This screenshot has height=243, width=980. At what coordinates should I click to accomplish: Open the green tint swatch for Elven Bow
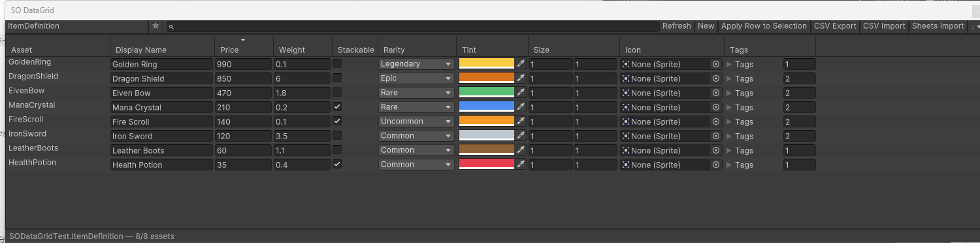coord(487,93)
